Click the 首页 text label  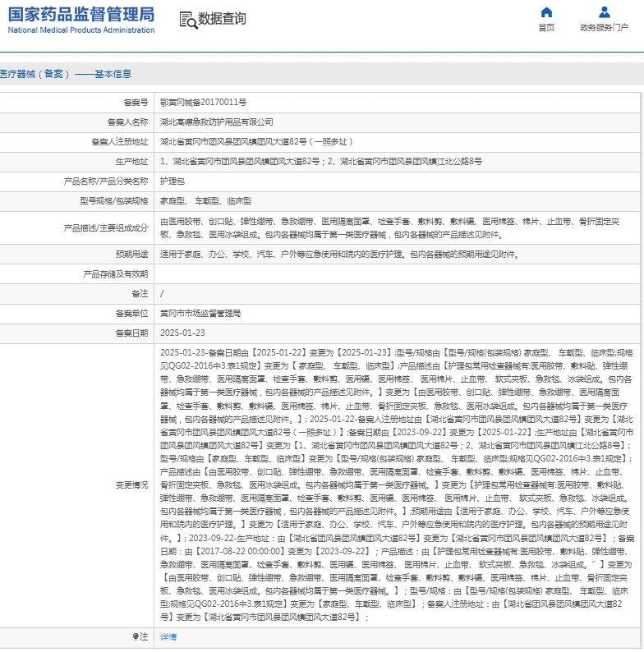click(546, 28)
